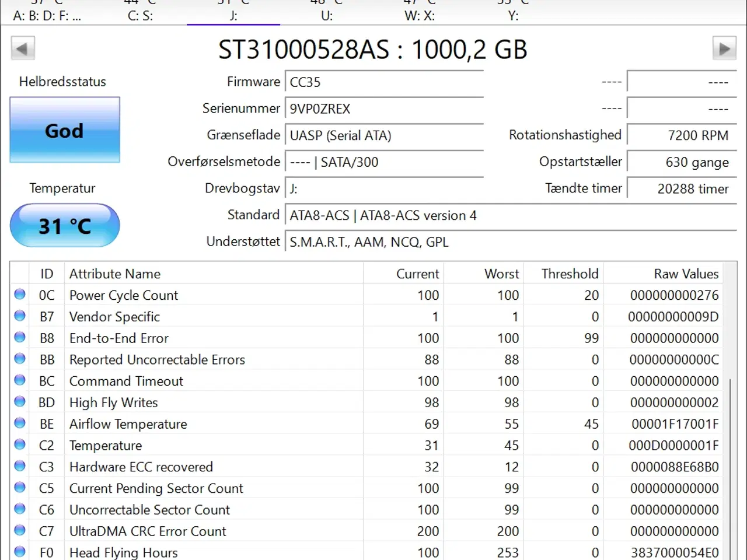Viewport: 747px width, 560px height.
Task: Click the status dot for End-to-End Error
Action: coord(20,337)
